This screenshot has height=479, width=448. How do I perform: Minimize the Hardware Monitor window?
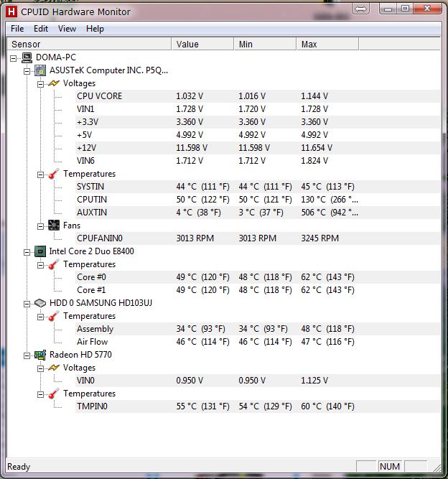(388, 9)
